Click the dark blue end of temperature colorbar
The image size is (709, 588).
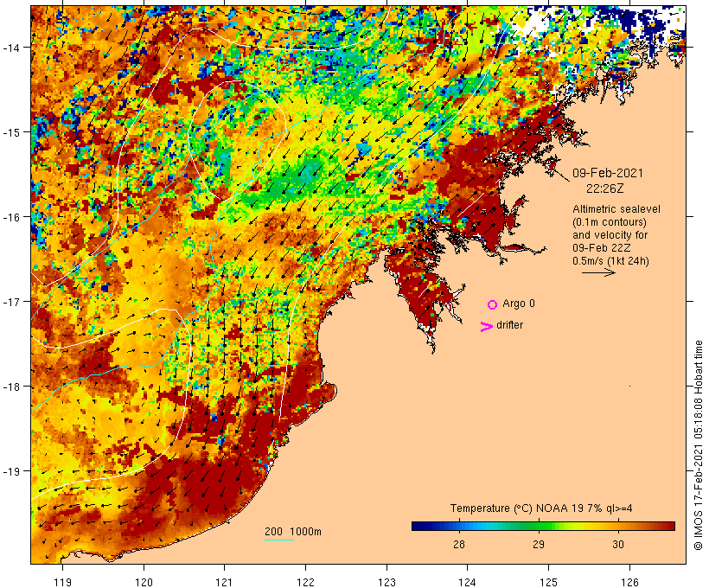(x=418, y=526)
